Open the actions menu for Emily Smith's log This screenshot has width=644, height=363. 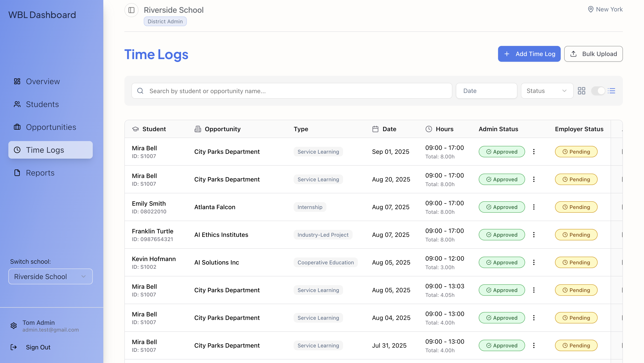tap(534, 207)
